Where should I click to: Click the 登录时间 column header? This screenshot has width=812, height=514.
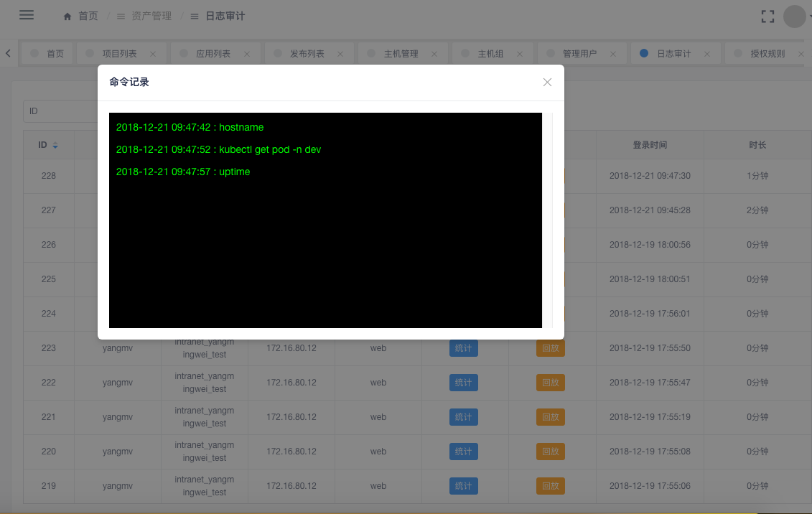(x=650, y=145)
